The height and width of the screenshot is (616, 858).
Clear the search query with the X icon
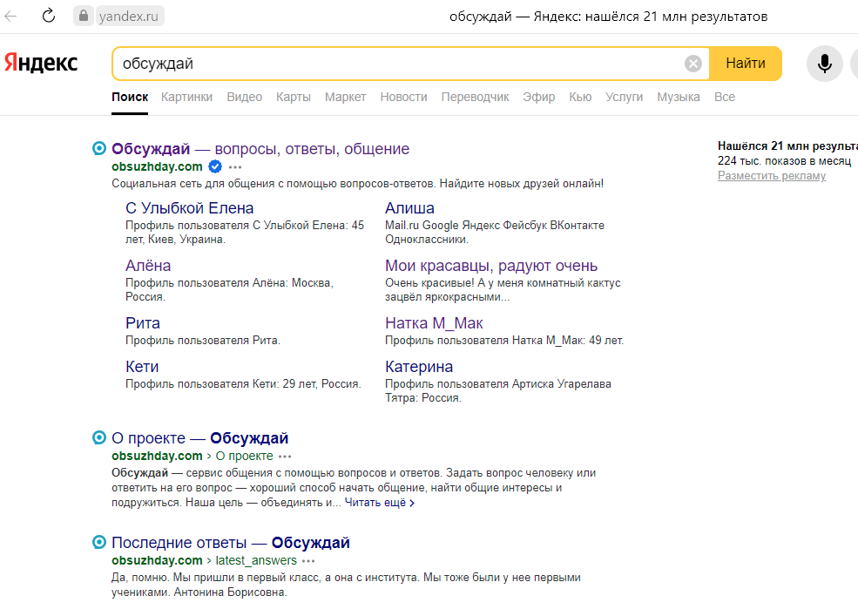tap(693, 64)
